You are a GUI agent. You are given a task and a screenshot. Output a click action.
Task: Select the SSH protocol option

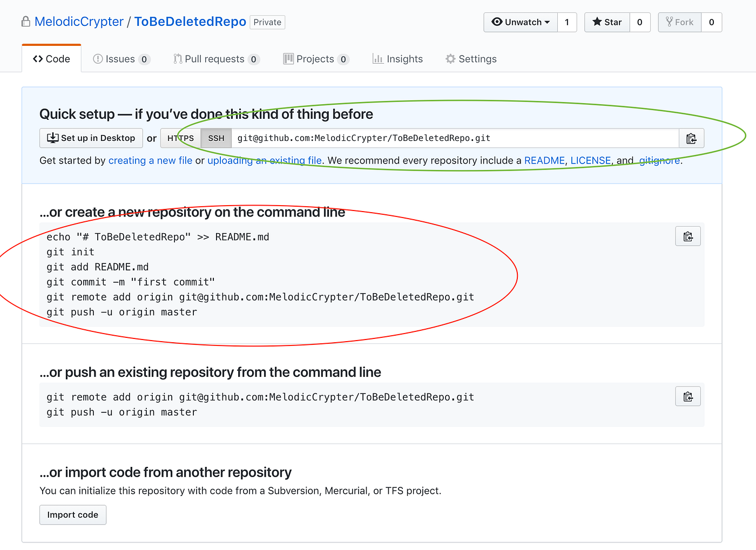216,138
